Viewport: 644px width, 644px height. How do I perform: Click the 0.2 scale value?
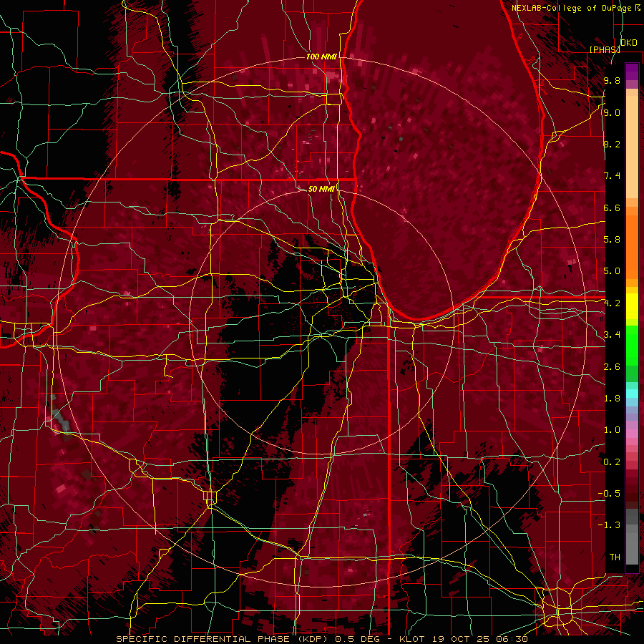612,462
